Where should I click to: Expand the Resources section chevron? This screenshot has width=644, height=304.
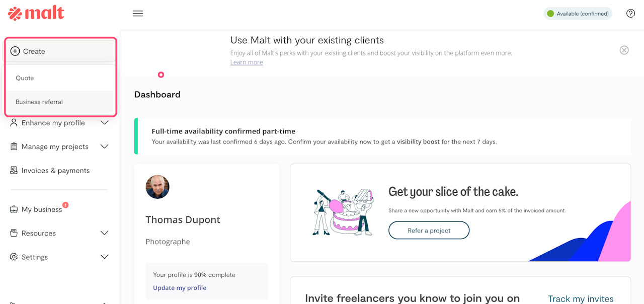(104, 233)
